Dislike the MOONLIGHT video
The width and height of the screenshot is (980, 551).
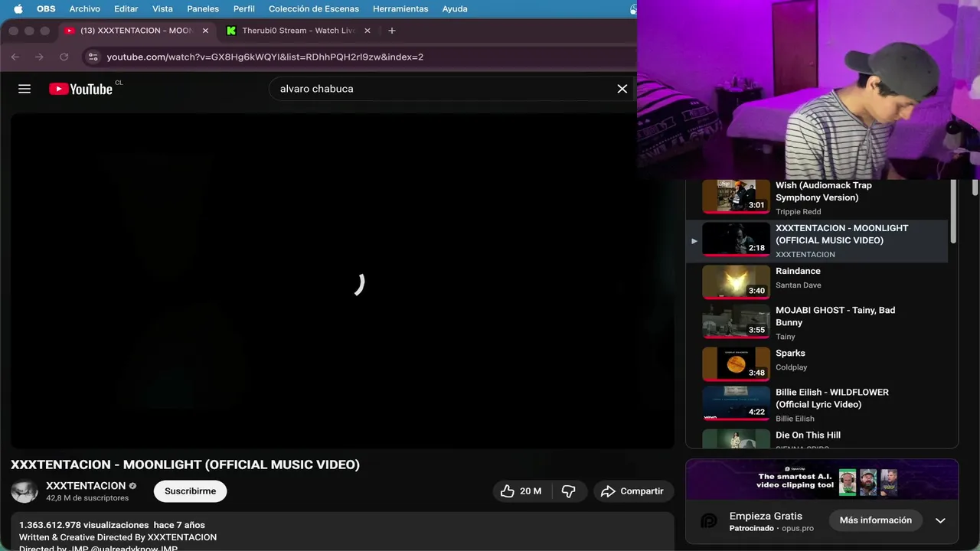(x=568, y=491)
